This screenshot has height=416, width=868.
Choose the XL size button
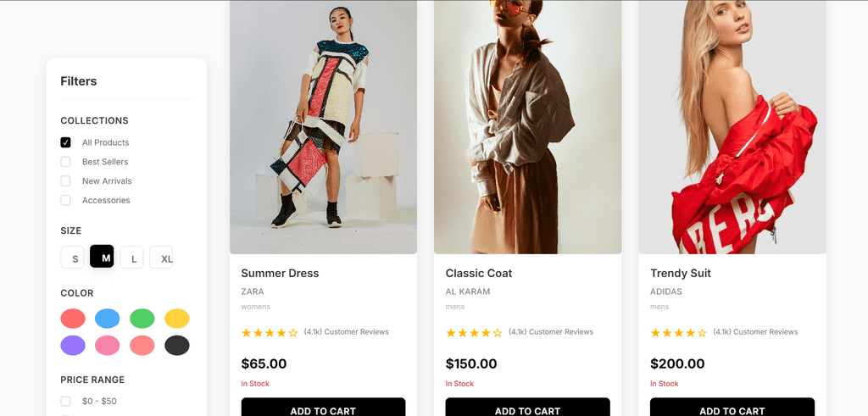pyautogui.click(x=162, y=258)
